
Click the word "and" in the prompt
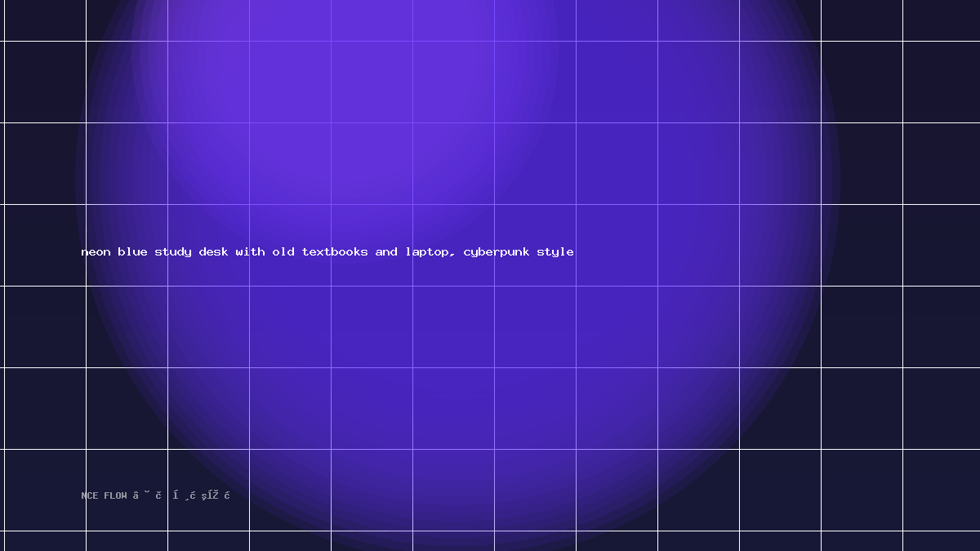386,252
